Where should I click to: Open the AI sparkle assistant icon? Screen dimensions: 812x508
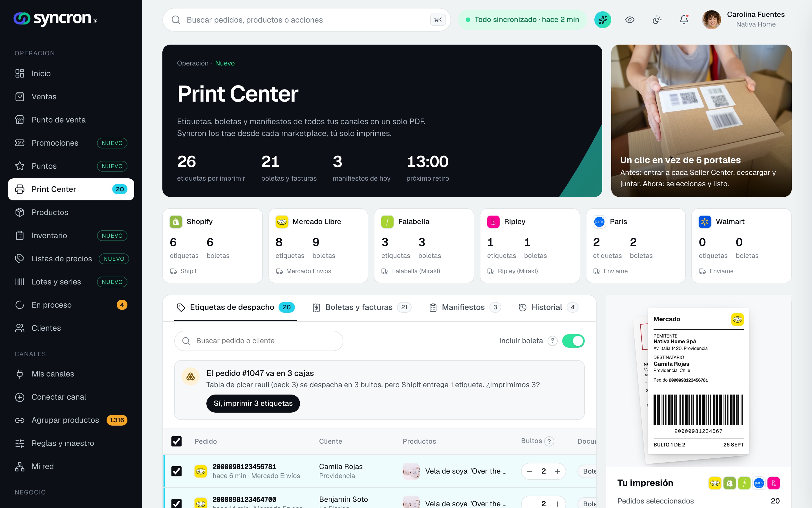pos(603,20)
